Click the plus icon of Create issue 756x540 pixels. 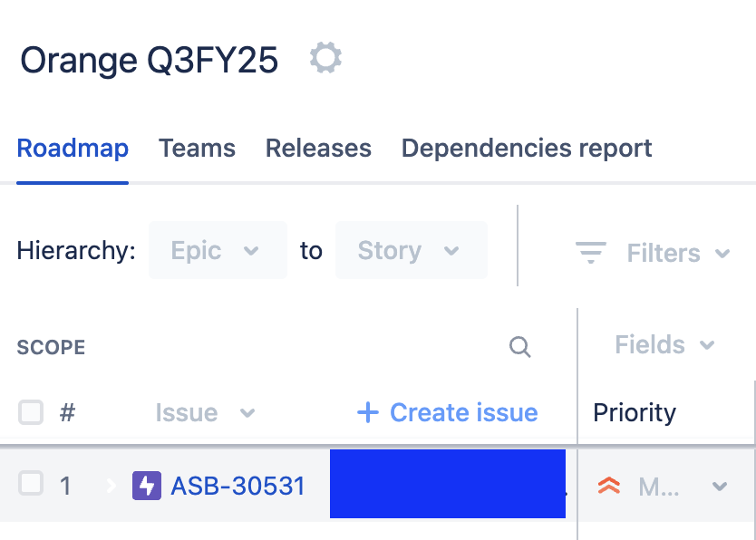368,413
